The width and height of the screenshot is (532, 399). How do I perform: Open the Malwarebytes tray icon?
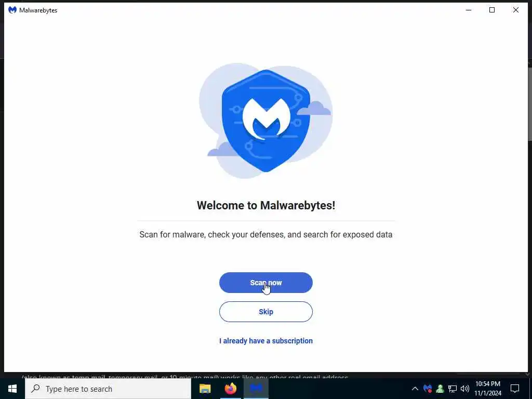pyautogui.click(x=428, y=389)
